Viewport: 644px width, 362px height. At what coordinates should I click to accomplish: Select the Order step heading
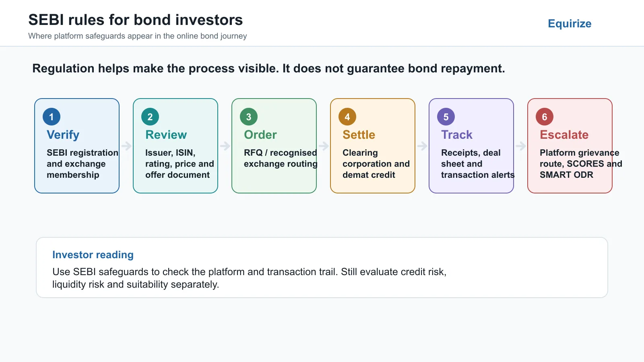(260, 135)
